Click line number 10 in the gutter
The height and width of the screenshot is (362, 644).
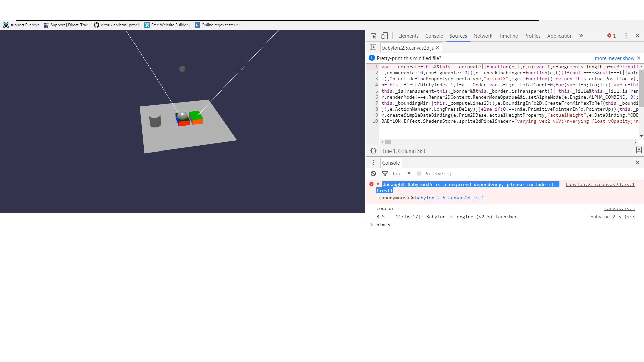click(x=375, y=121)
